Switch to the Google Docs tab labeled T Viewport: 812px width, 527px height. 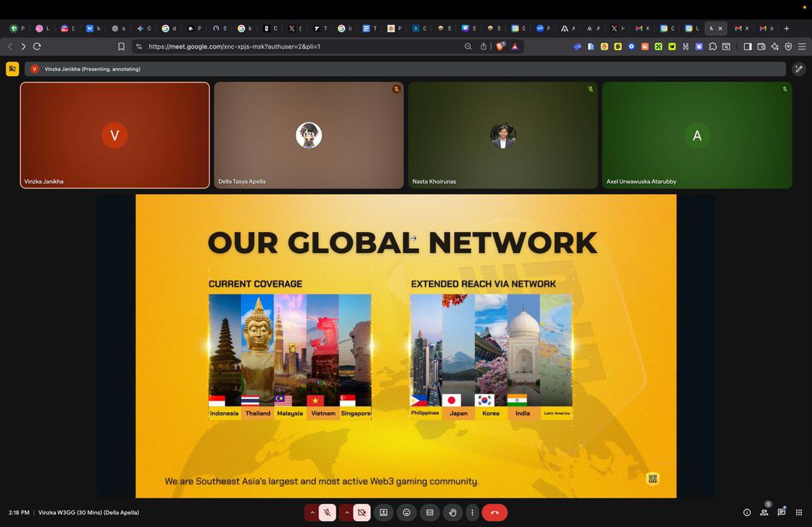click(x=369, y=28)
